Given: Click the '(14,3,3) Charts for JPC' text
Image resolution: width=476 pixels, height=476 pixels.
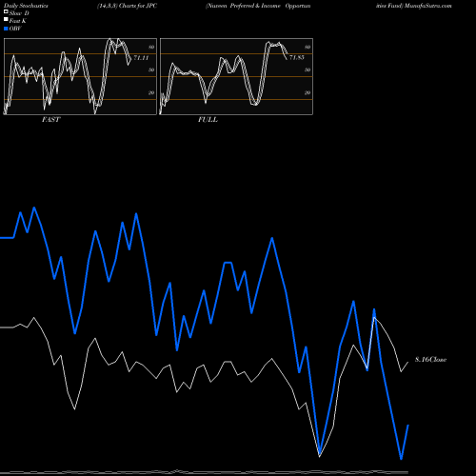Looking at the screenshot, I should point(128,6).
